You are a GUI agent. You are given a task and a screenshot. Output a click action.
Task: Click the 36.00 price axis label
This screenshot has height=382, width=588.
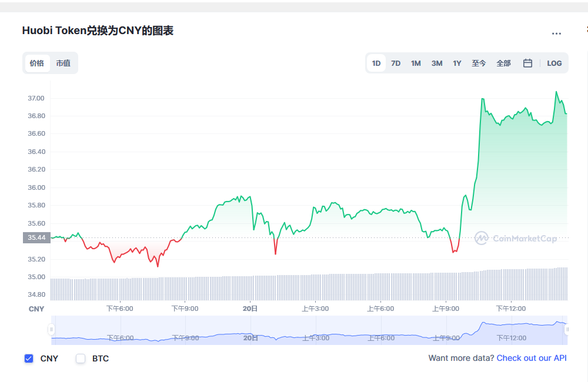(36, 187)
